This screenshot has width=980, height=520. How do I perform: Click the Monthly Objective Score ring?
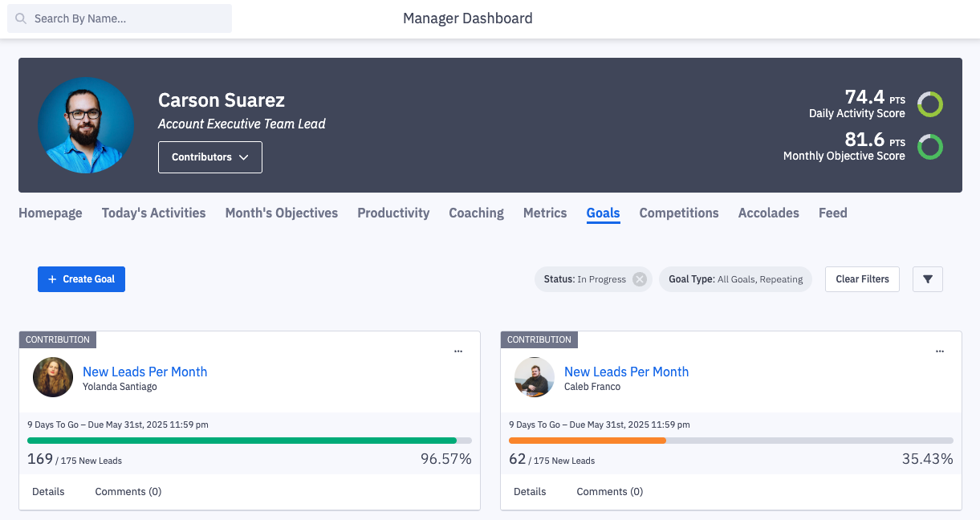point(930,147)
